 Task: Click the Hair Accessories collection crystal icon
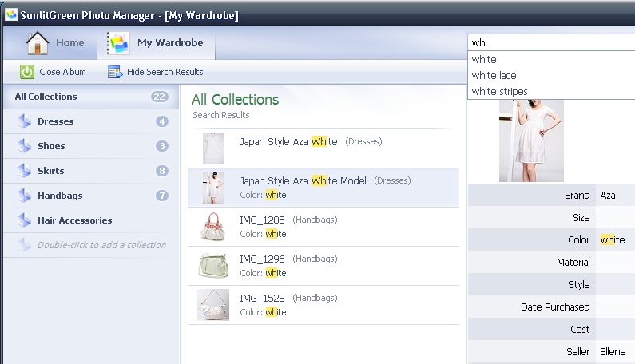(x=24, y=220)
